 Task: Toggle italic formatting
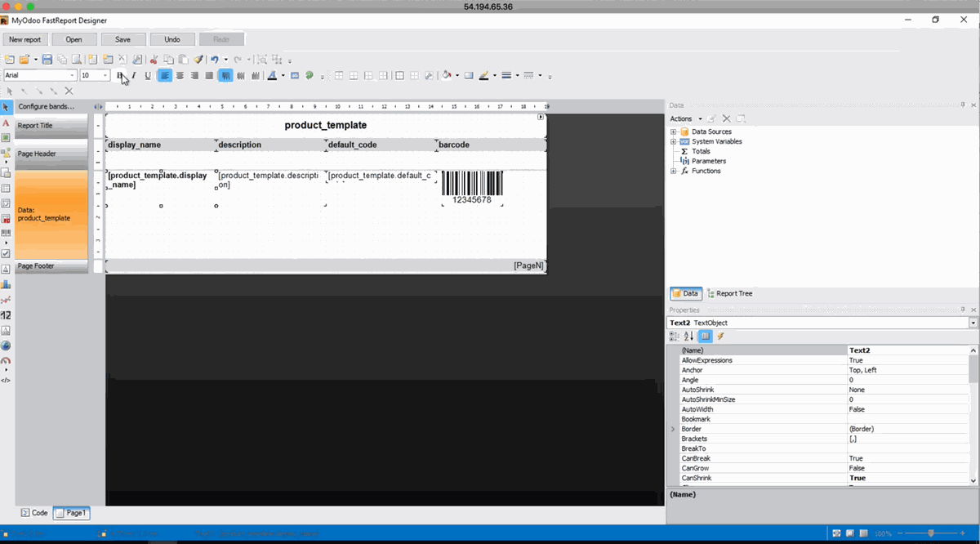(x=133, y=75)
